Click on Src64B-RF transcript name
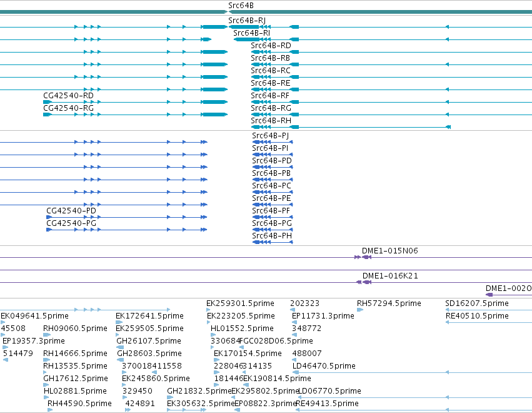Image resolution: width=532 pixels, height=413 pixels. 270,96
